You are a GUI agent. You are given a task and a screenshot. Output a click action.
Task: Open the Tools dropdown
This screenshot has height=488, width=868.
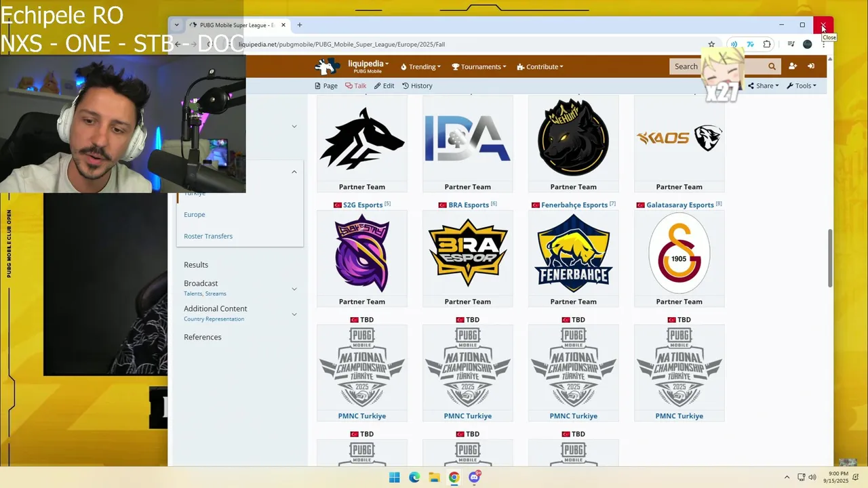(802, 85)
